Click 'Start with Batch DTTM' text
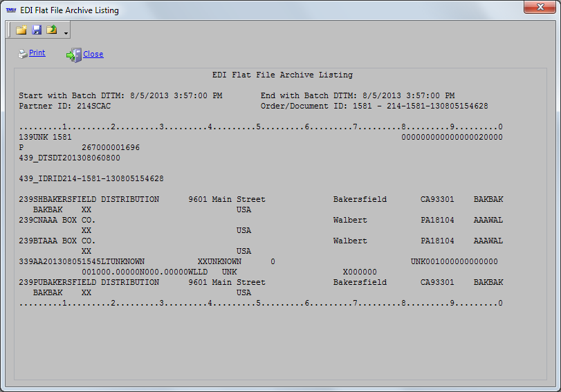Screen dimensions: 561x392 click(x=71, y=95)
